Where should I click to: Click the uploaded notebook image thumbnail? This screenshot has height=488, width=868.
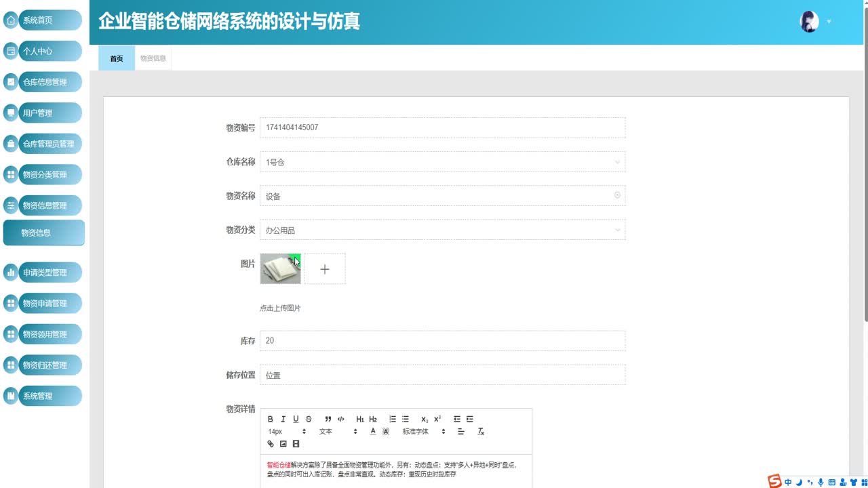coord(280,269)
